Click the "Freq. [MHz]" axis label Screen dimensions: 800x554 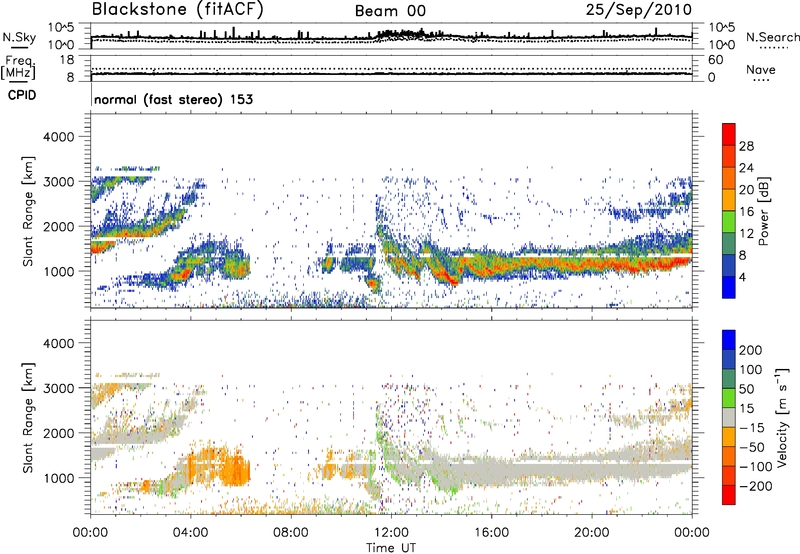tap(19, 68)
